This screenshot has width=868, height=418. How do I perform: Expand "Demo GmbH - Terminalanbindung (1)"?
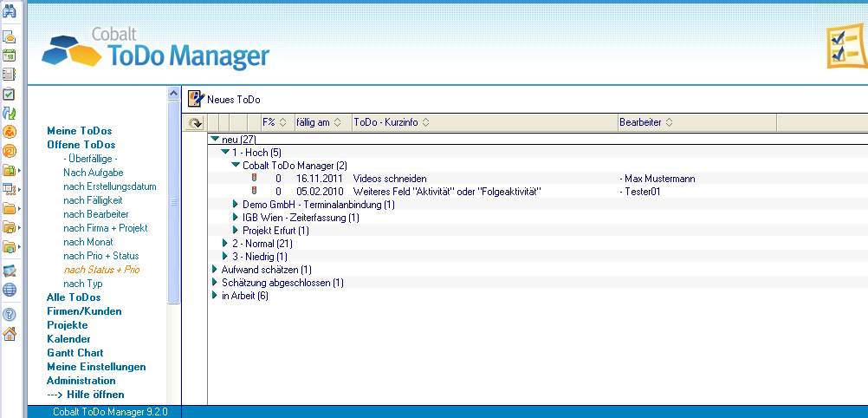coord(236,205)
